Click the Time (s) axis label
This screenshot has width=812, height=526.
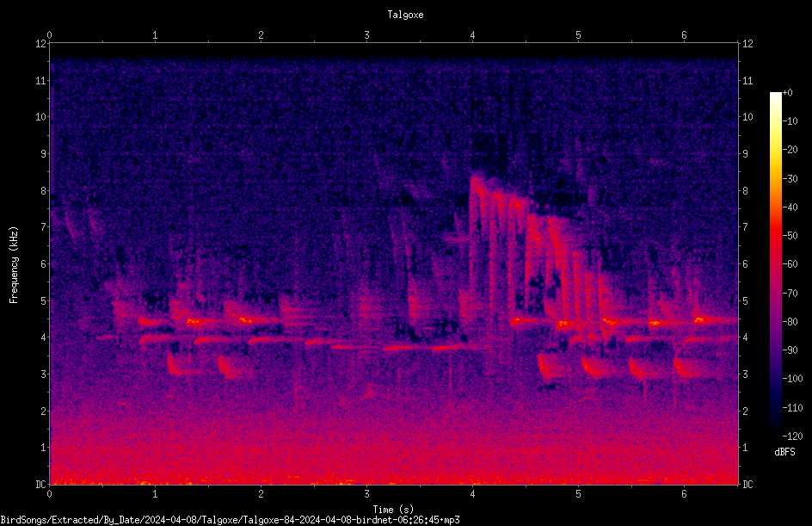click(393, 510)
